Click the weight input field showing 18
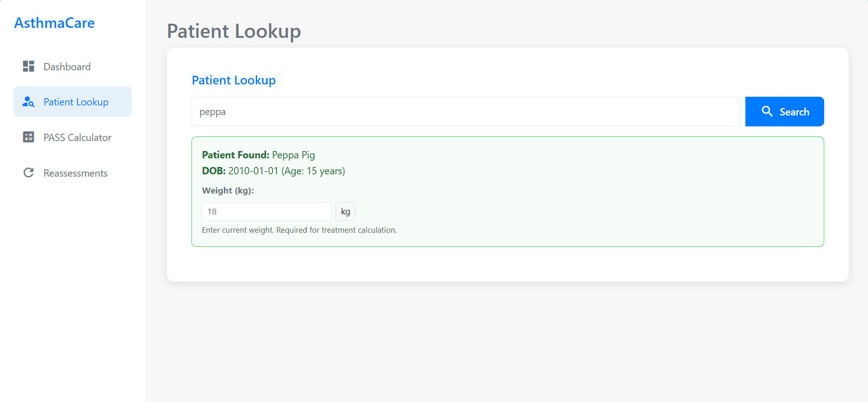 (x=267, y=212)
